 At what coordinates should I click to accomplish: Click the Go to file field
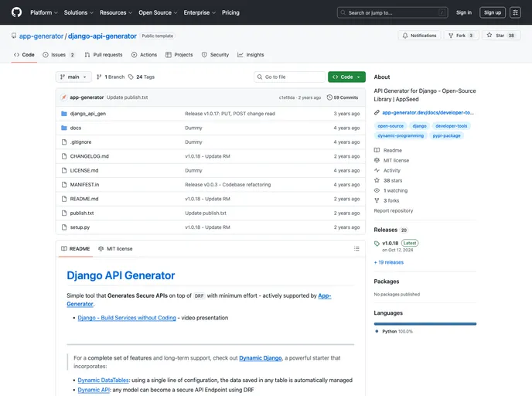[289, 77]
